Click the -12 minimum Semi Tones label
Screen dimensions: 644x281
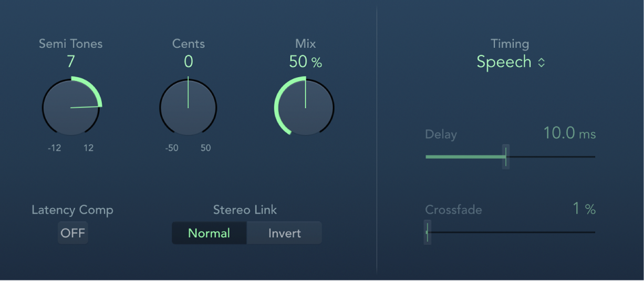pyautogui.click(x=54, y=148)
